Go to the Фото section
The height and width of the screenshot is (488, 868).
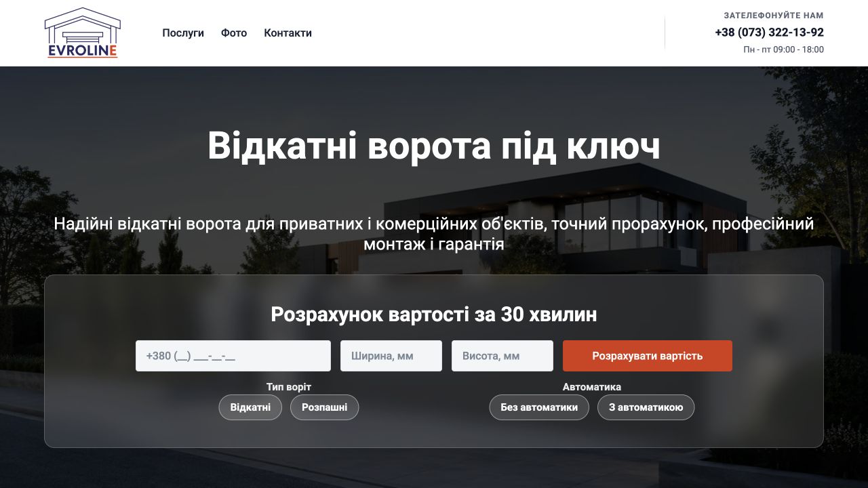point(234,33)
